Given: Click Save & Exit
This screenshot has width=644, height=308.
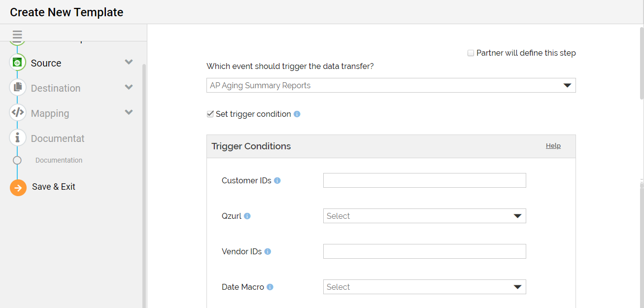Looking at the screenshot, I should click(54, 187).
